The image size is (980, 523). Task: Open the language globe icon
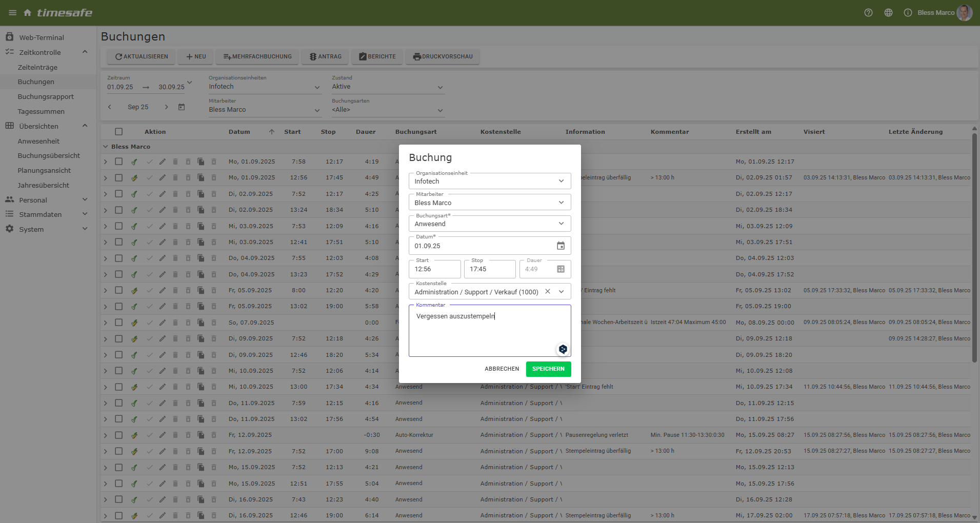point(888,13)
